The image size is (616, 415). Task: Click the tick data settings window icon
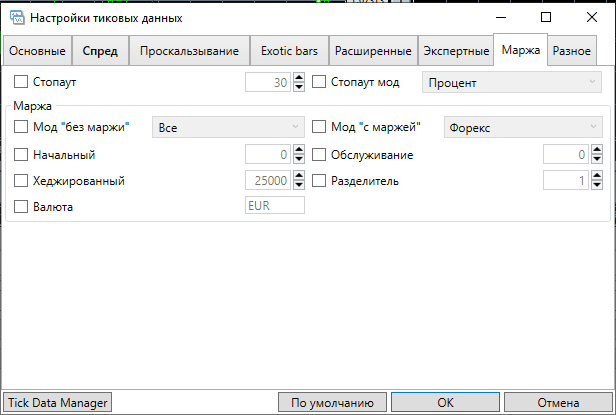click(x=16, y=18)
